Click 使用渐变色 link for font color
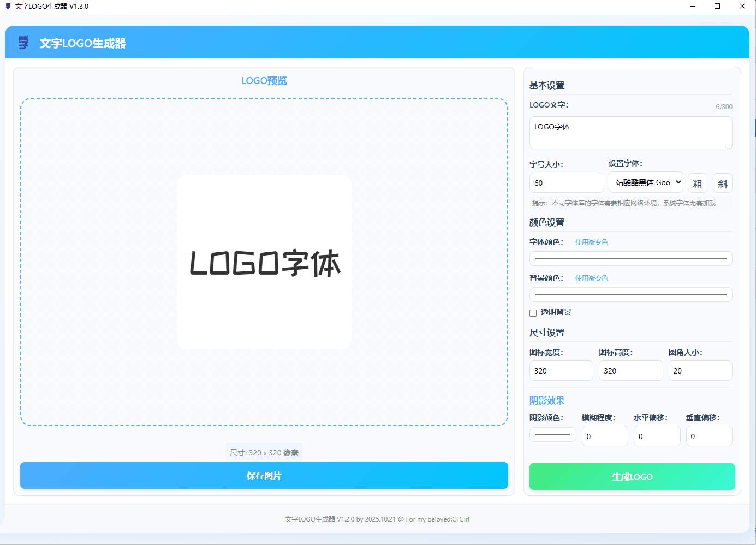 click(x=591, y=242)
